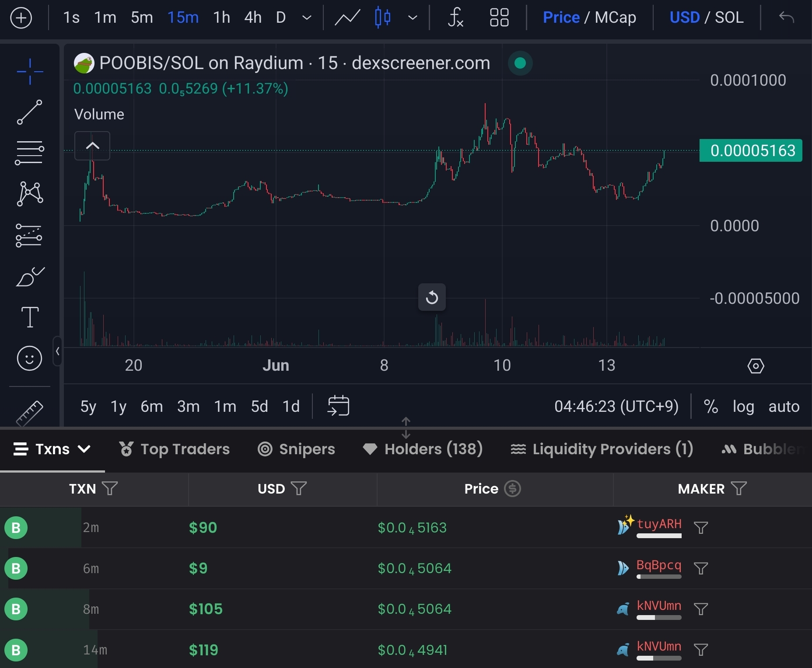The image size is (812, 668).
Task: Add a compare symbol with the plus icon
Action: coord(21,18)
